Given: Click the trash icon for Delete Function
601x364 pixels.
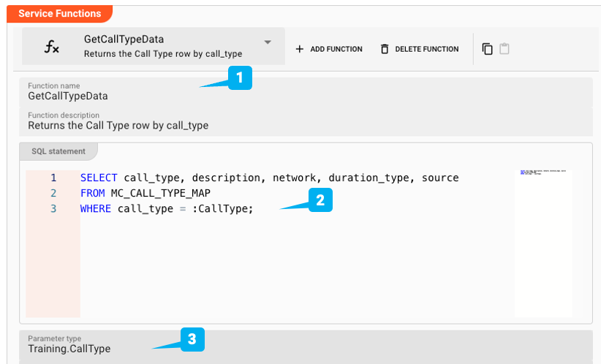Looking at the screenshot, I should 385,49.
